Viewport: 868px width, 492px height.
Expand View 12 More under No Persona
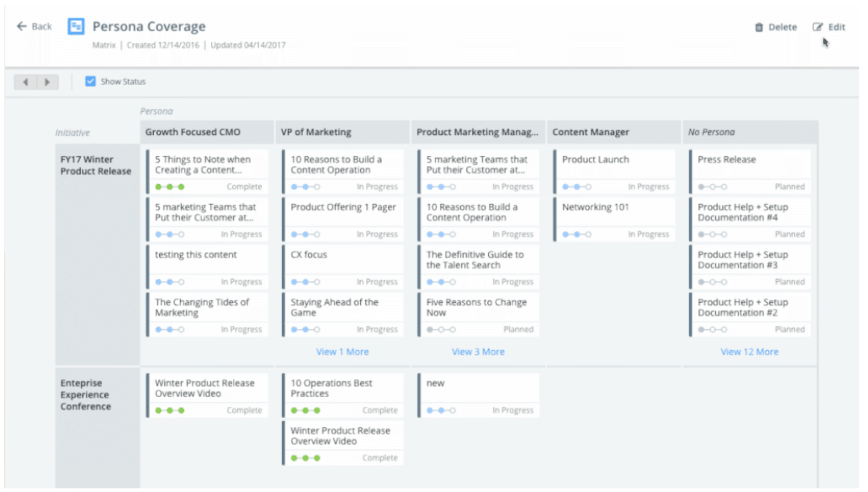tap(749, 352)
